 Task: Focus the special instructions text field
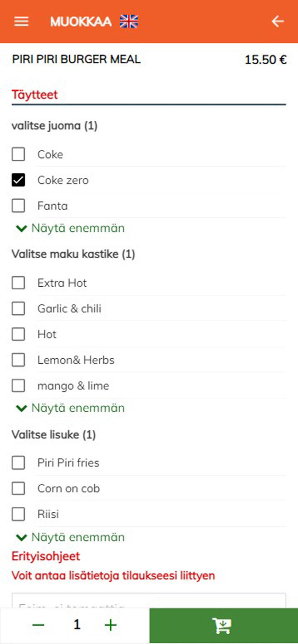click(149, 601)
